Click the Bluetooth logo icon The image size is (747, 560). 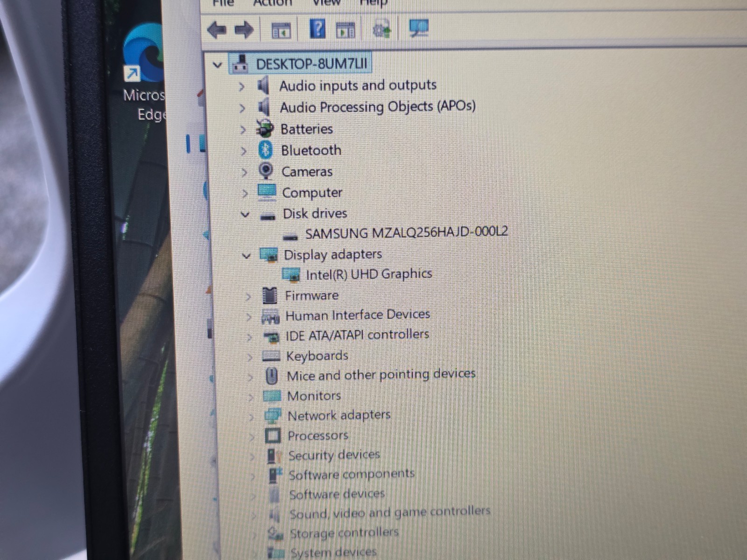coord(266,150)
